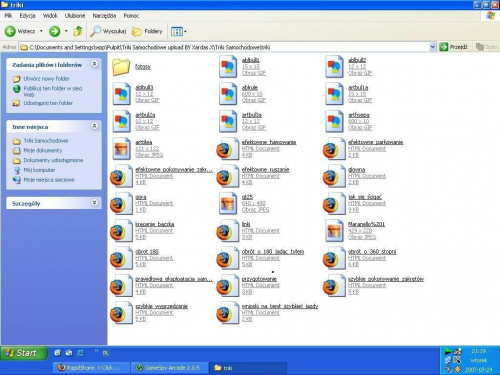Screen dimensions: 500x375
Task: Go up one folder level
Action: coord(78,31)
